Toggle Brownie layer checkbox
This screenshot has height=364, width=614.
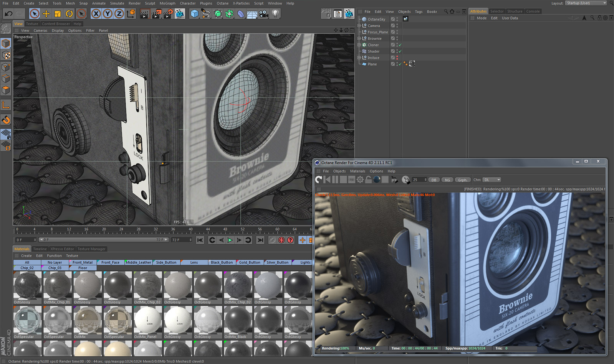tap(393, 38)
